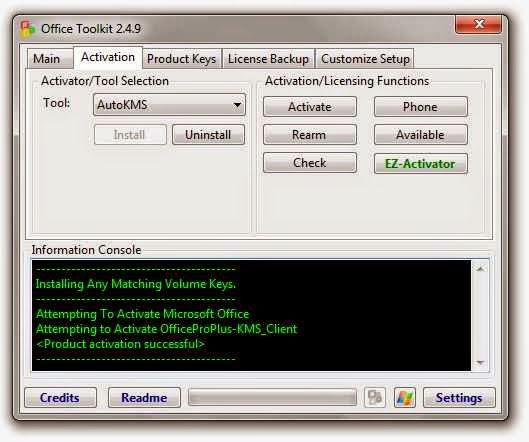Viewport: 529px width, 442px height.
Task: Click the console scrollbar up arrow
Action: [x=480, y=269]
